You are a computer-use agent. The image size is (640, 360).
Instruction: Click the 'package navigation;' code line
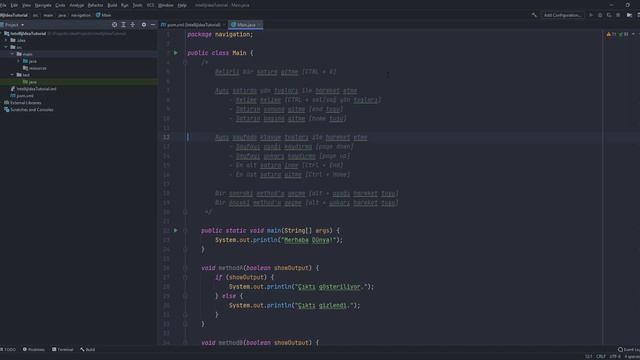220,34
